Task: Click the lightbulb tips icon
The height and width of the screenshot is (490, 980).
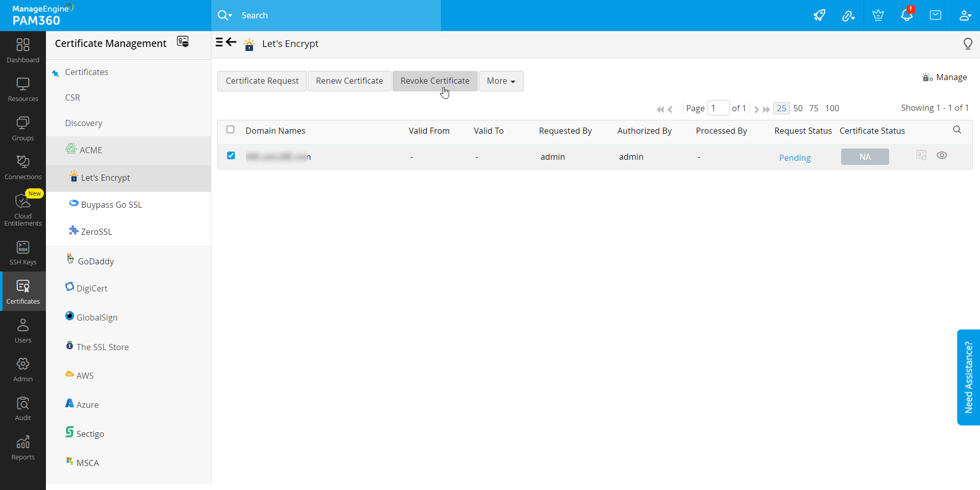Action: [x=967, y=44]
